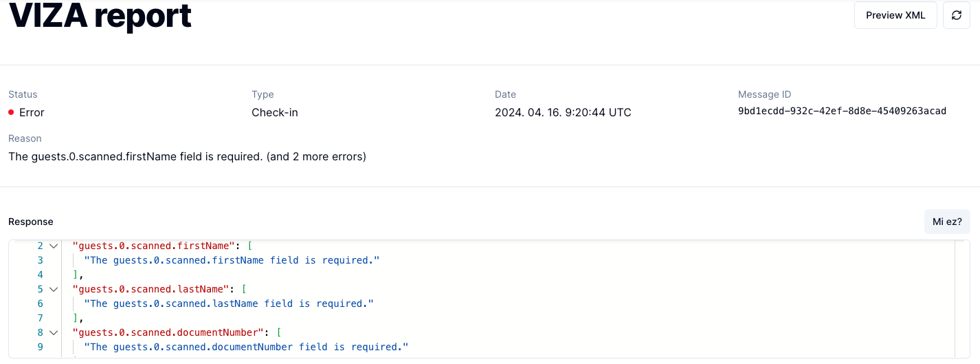The height and width of the screenshot is (364, 980).
Task: Click the VIZA report heading
Action: pyautogui.click(x=100, y=15)
